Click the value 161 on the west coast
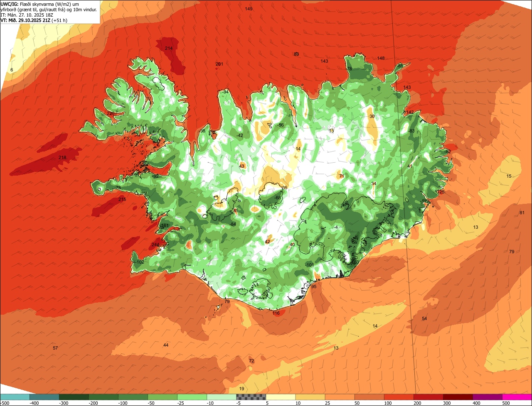The image size is (532, 406). pyautogui.click(x=165, y=226)
